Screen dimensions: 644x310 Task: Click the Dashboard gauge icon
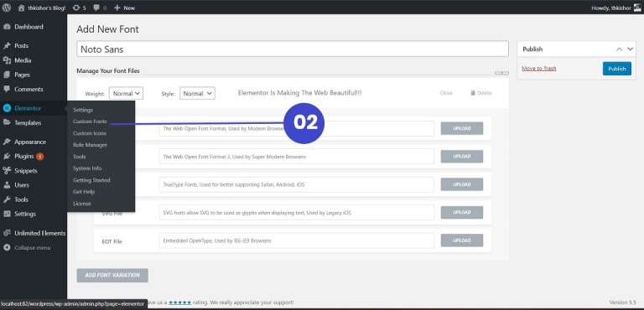(7, 27)
